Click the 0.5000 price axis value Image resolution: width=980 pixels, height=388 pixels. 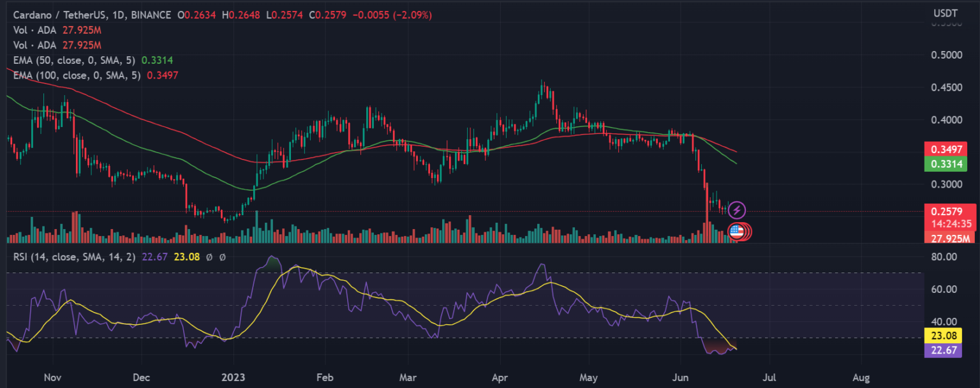pos(946,55)
